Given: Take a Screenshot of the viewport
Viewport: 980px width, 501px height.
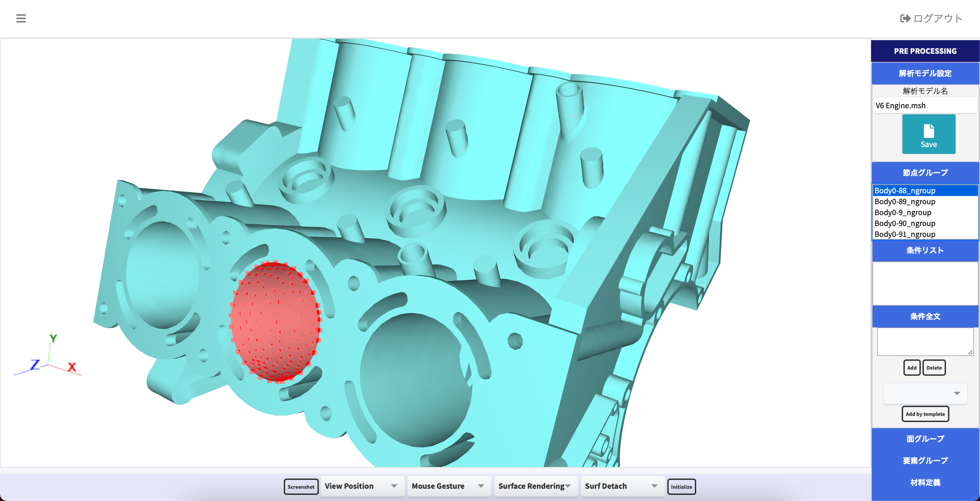Looking at the screenshot, I should click(x=300, y=487).
